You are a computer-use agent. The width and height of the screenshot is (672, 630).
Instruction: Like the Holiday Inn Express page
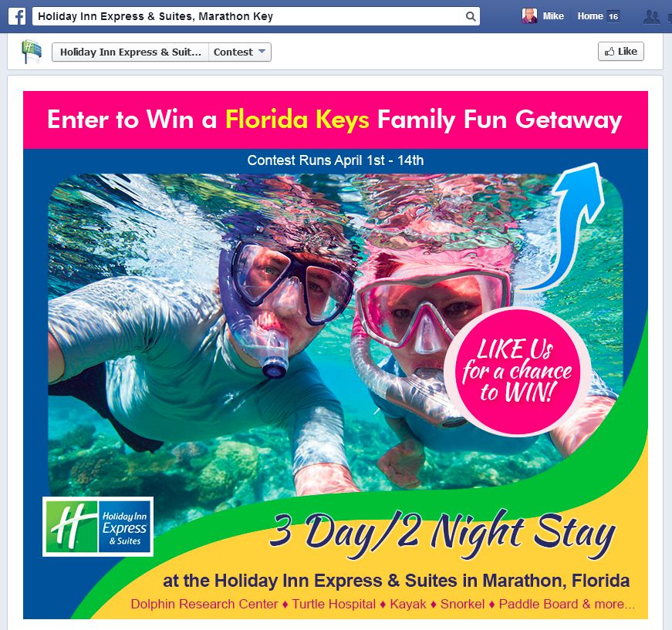coord(621,52)
